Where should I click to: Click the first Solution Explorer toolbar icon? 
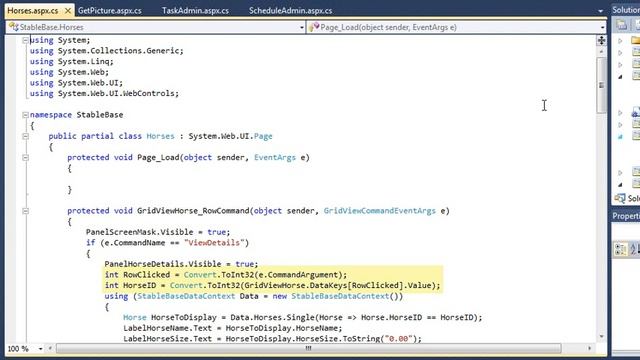click(x=622, y=25)
